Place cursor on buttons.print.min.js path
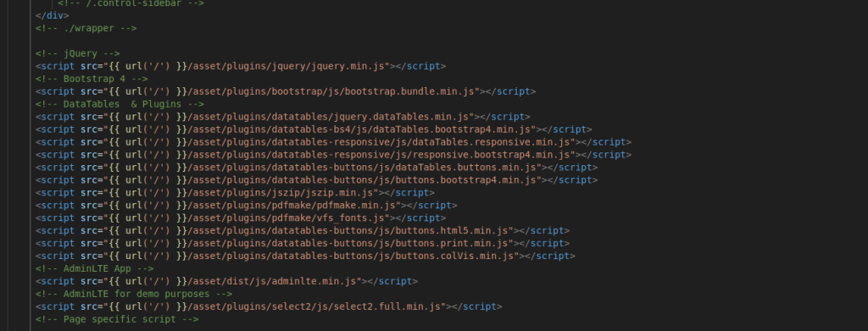 pyautogui.click(x=350, y=245)
